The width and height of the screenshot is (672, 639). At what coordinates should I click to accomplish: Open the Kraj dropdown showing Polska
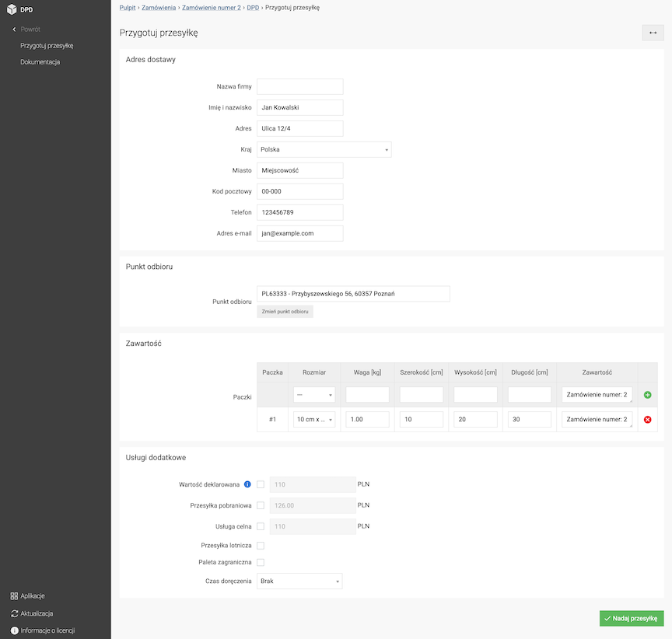324,149
